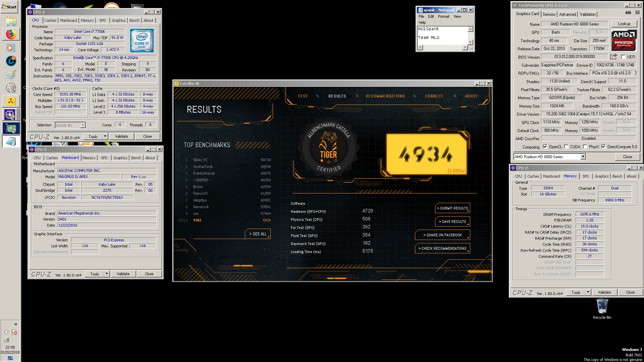Image resolution: width=644 pixels, height=362 pixels.
Task: Toggle the PhysX checkbox
Action: [x=585, y=147]
